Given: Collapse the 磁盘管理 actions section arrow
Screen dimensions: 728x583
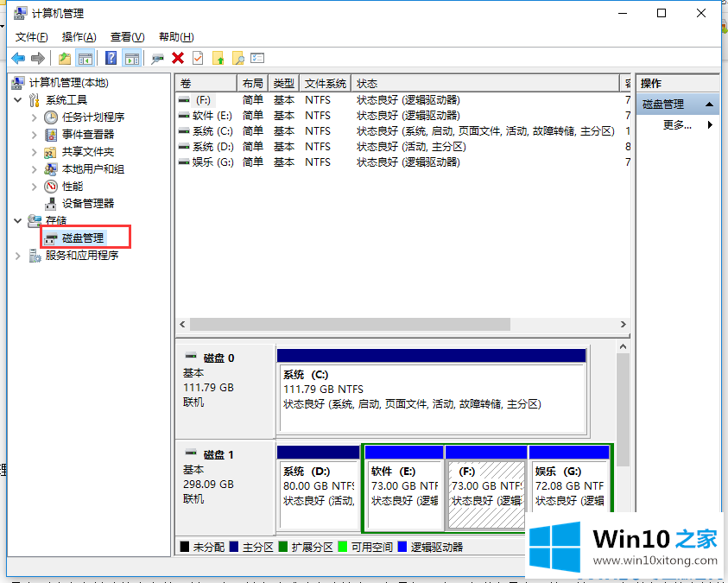Looking at the screenshot, I should coord(709,104).
